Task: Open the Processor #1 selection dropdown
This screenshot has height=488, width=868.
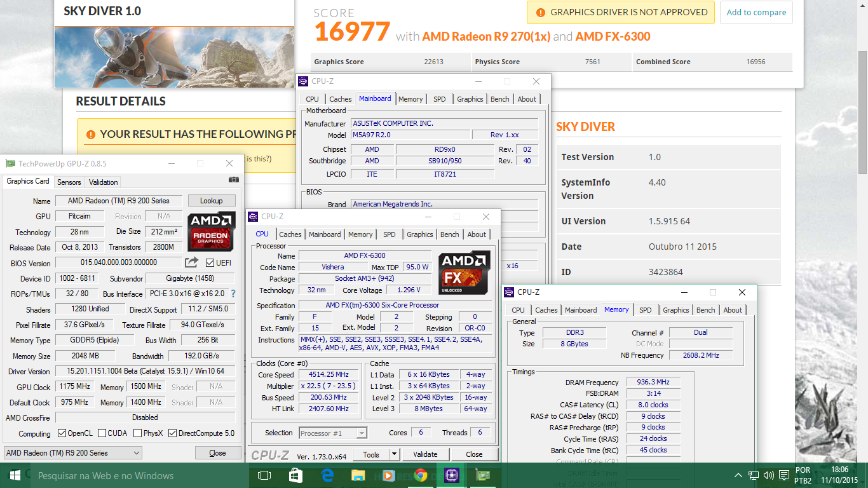Action: (333, 433)
